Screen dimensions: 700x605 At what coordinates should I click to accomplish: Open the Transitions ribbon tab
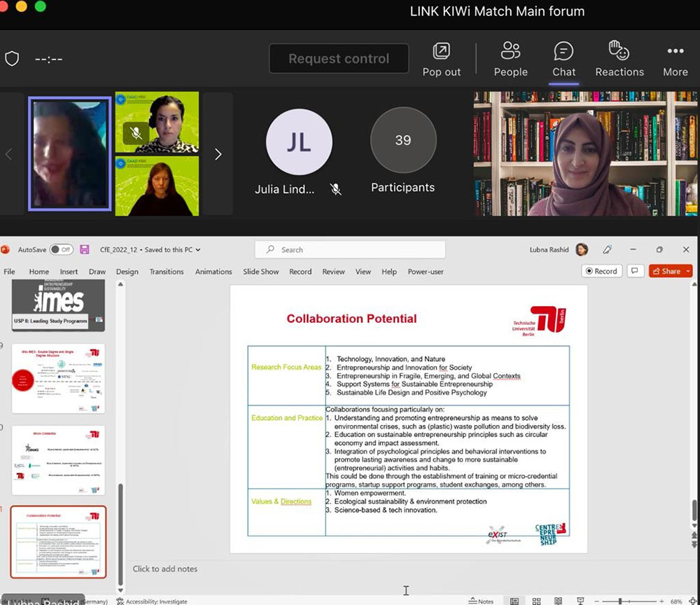[167, 272]
